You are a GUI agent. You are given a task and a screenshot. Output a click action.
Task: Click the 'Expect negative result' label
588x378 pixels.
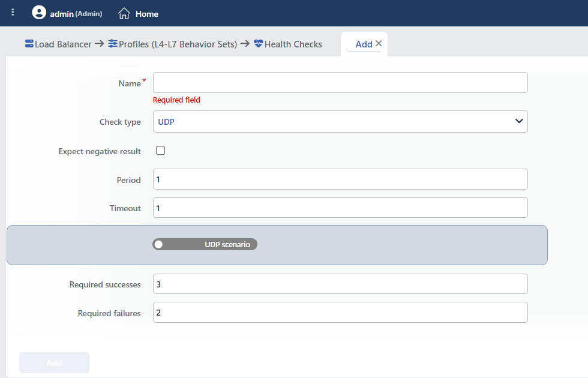(x=100, y=151)
